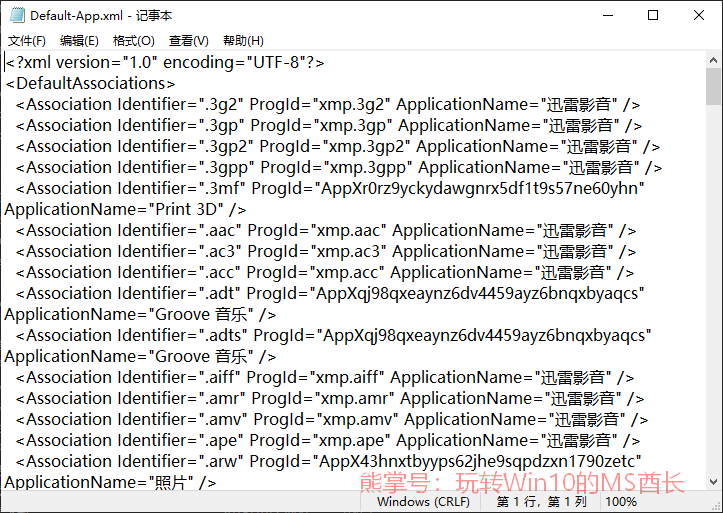
Task: Click the ApplicationName="Print 3D" line
Action: click(125, 210)
